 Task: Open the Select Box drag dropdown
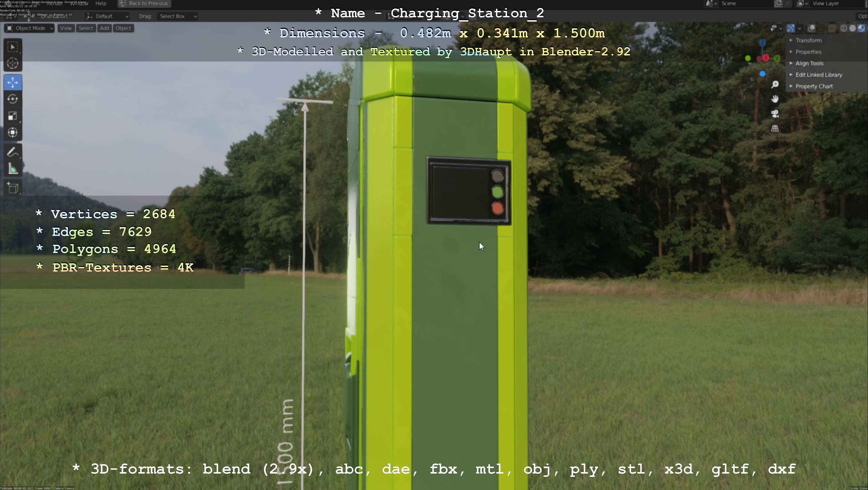click(x=177, y=16)
